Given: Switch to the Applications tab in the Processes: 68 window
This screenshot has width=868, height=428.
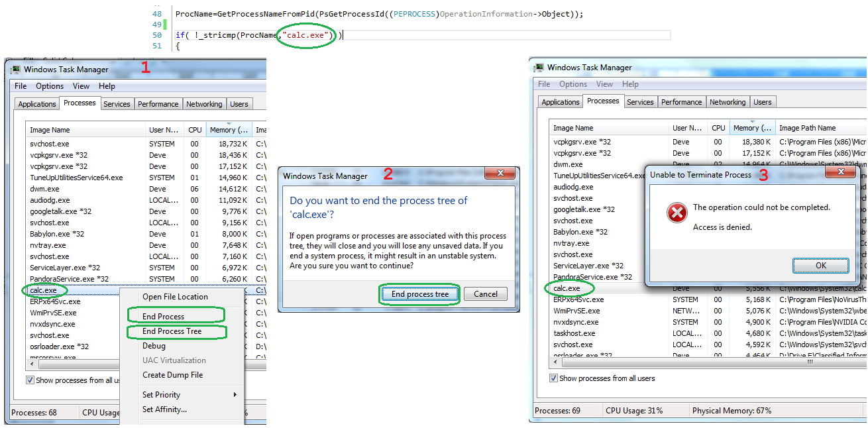Looking at the screenshot, I should point(37,104).
